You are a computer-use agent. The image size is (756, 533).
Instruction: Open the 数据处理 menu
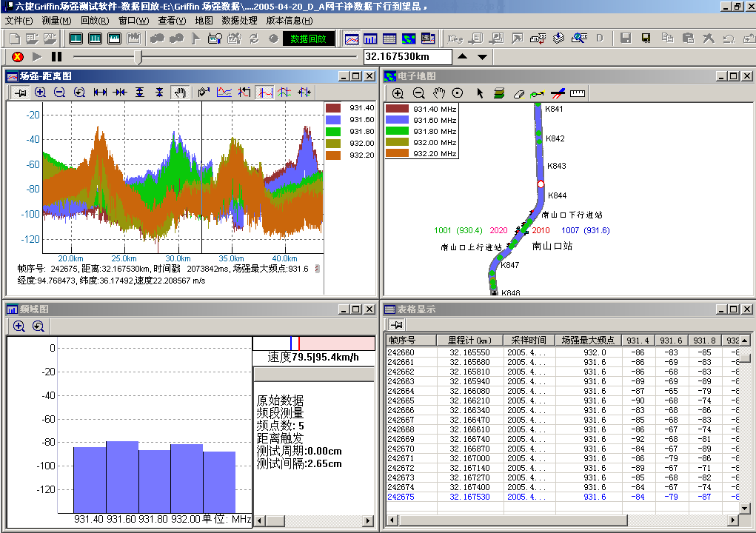point(240,21)
